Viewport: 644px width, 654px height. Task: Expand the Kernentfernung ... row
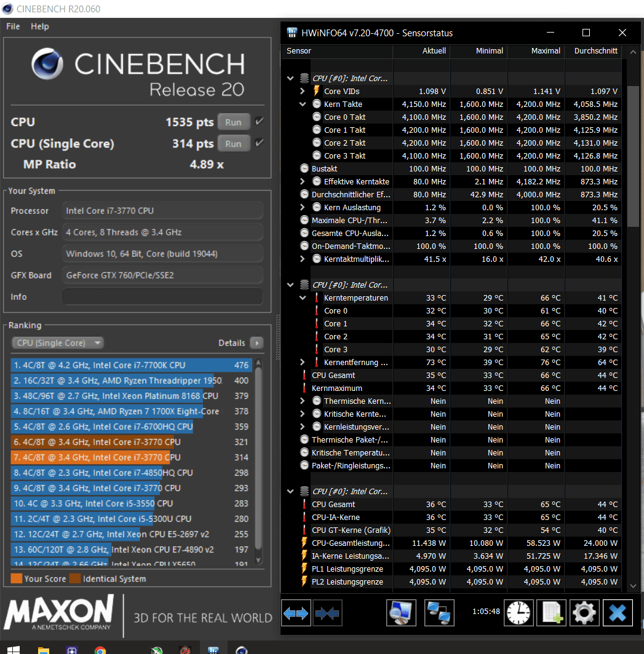[x=303, y=362]
